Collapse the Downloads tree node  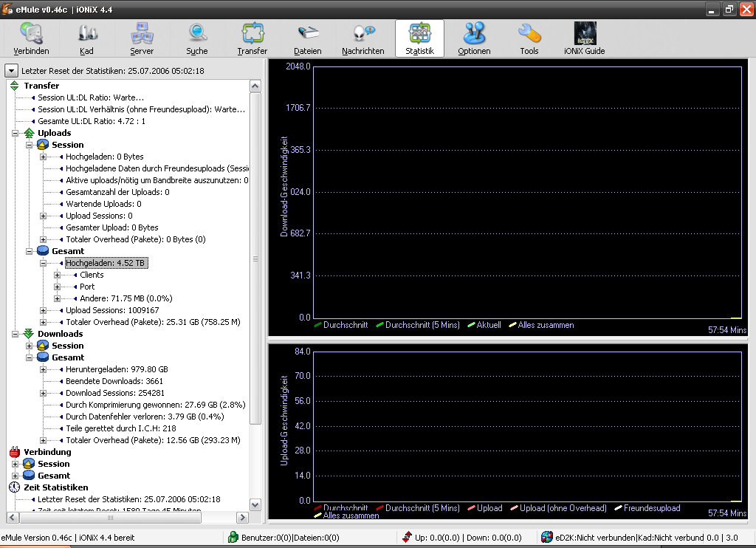[x=15, y=334]
